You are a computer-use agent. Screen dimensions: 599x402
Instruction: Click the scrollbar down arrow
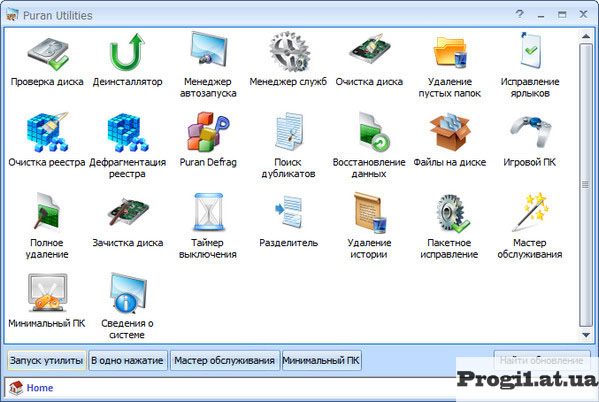click(x=586, y=335)
